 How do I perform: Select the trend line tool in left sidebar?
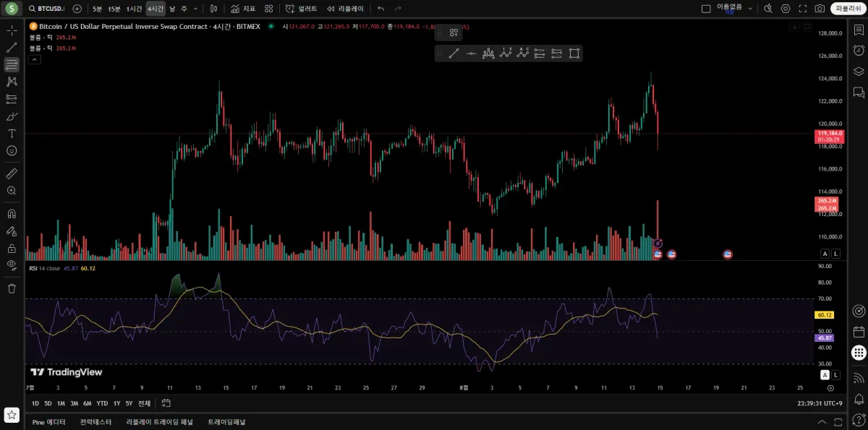coord(12,47)
